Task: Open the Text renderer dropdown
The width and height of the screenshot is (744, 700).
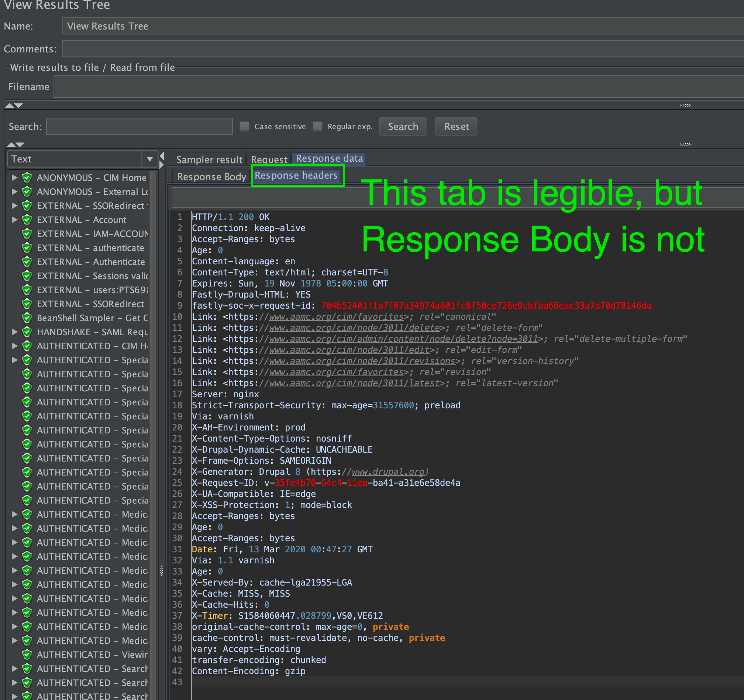Action: [x=150, y=159]
